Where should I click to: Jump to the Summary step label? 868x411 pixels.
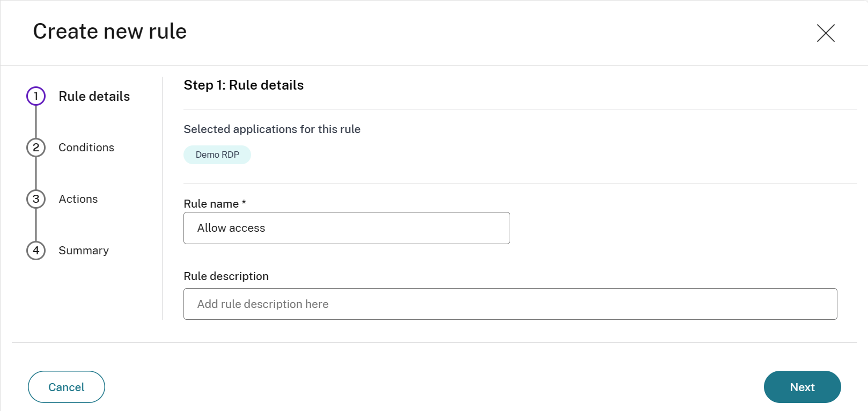tap(84, 251)
